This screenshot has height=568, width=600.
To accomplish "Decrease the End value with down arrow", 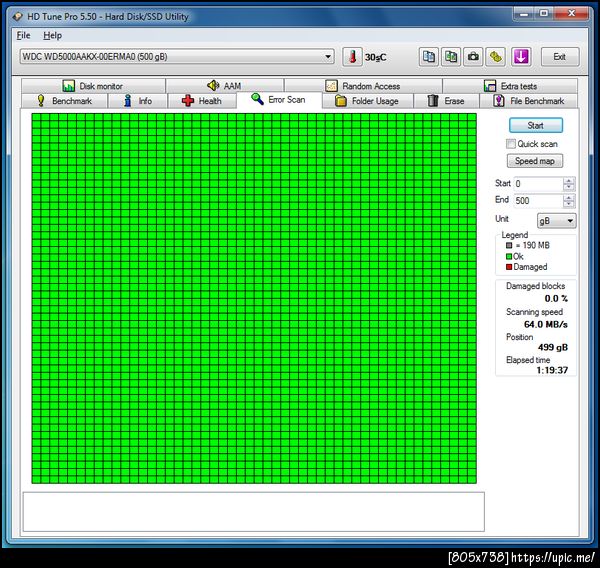I will (569, 204).
